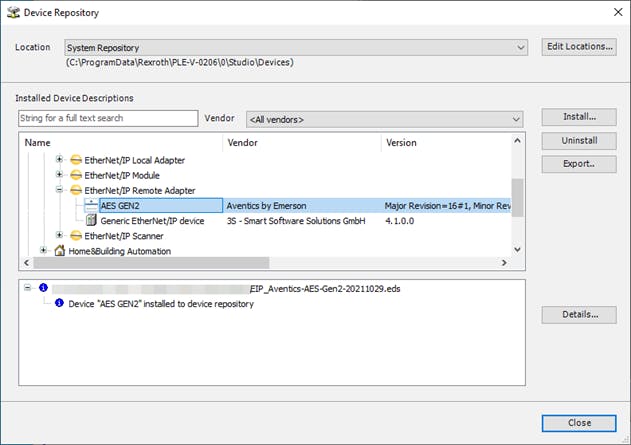Click the info icon beside the AES GEN2 installed message
Image resolution: width=631 pixels, height=445 pixels.
coord(59,304)
